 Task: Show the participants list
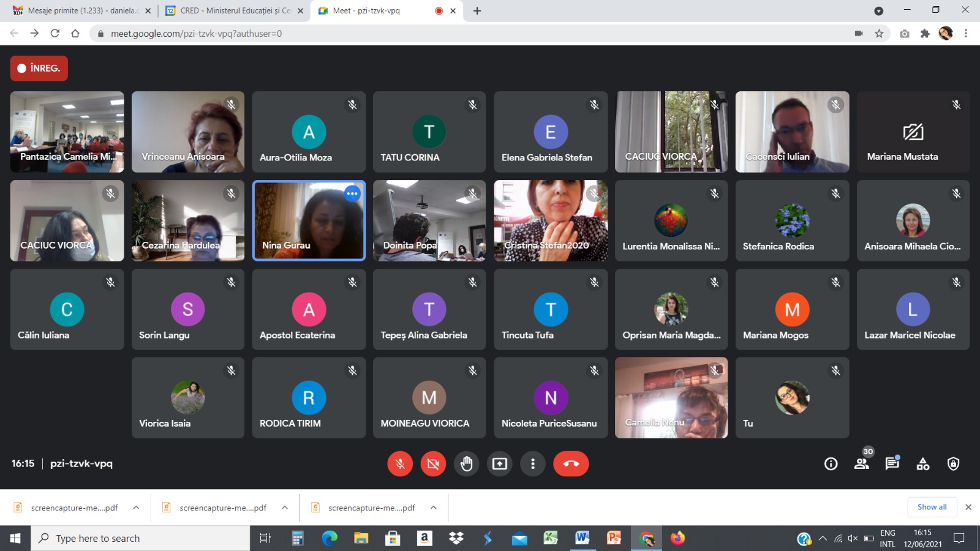coord(862,464)
